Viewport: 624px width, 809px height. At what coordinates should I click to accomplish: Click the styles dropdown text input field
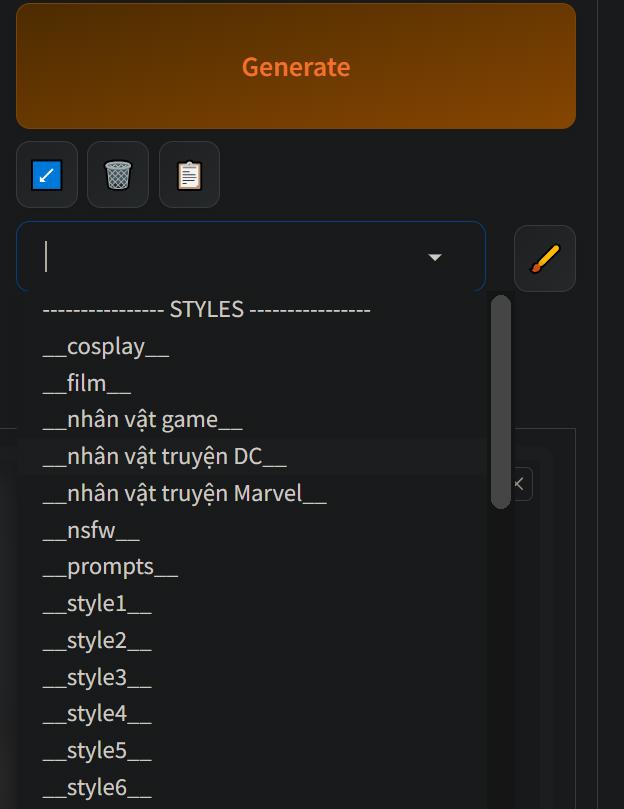point(230,258)
